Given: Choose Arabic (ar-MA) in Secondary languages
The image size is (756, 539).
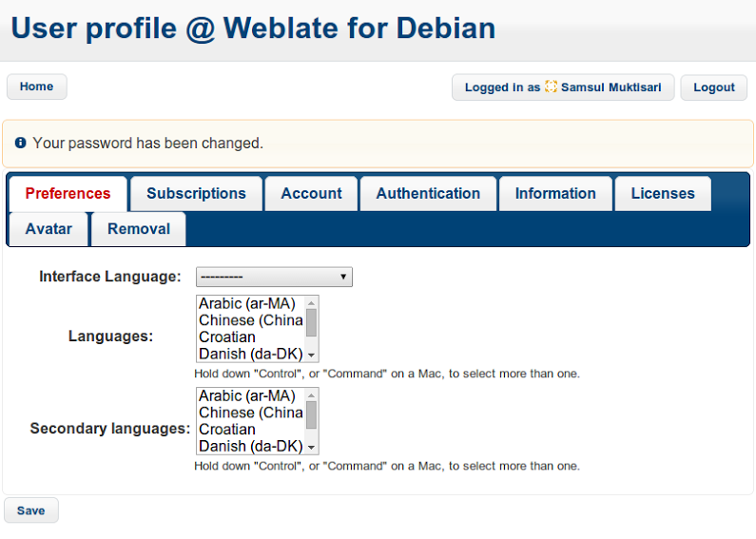Looking at the screenshot, I should (247, 395).
